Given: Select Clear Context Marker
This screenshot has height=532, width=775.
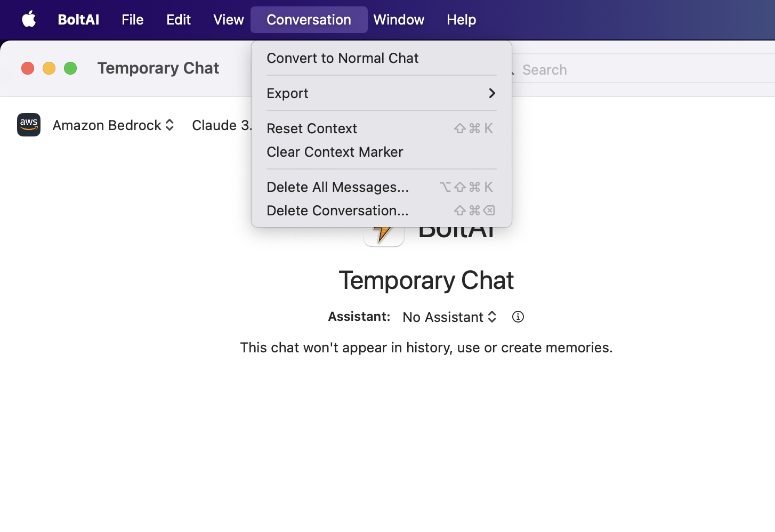Looking at the screenshot, I should (335, 152).
